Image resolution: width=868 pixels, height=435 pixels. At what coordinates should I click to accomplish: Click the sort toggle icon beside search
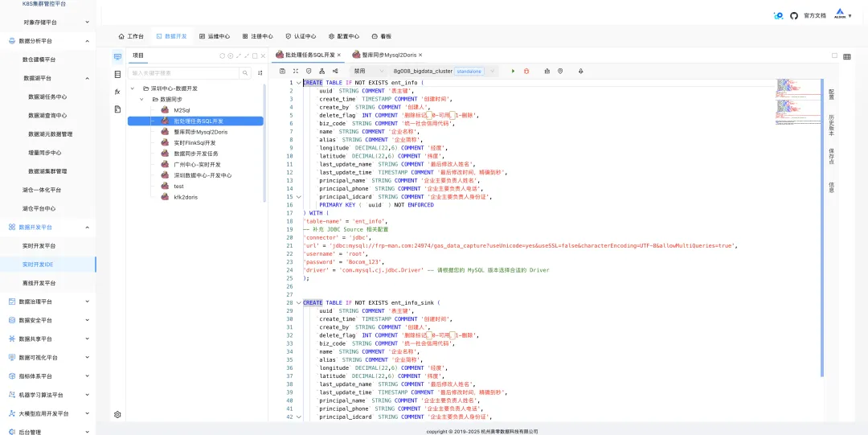[x=260, y=73]
